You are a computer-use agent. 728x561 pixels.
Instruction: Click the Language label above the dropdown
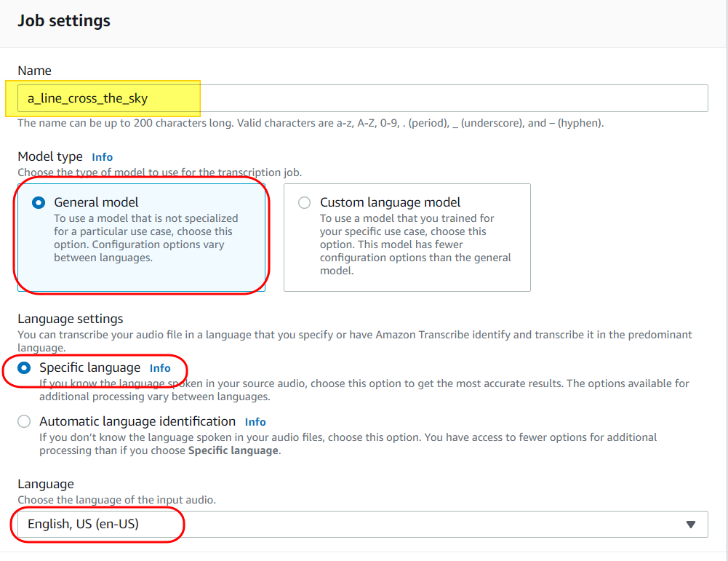coord(46,484)
